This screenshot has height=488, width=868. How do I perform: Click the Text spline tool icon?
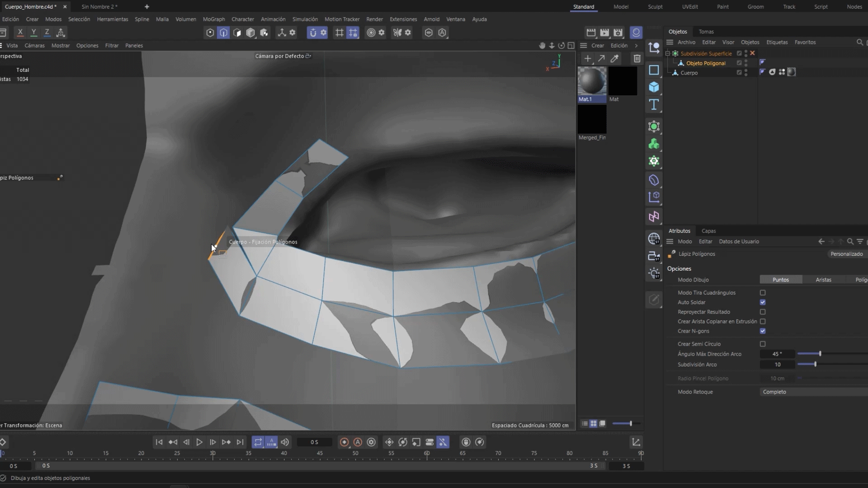[x=654, y=105]
